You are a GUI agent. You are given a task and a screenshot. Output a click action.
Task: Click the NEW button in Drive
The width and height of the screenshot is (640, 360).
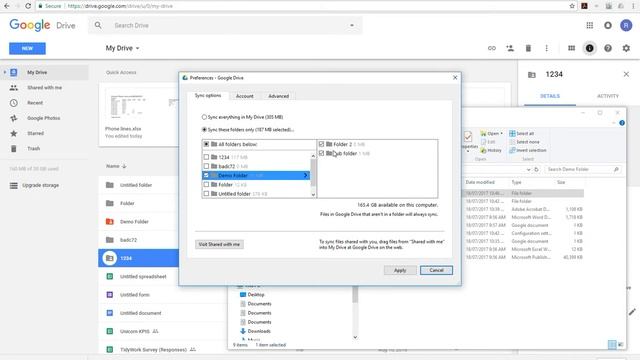tap(27, 48)
